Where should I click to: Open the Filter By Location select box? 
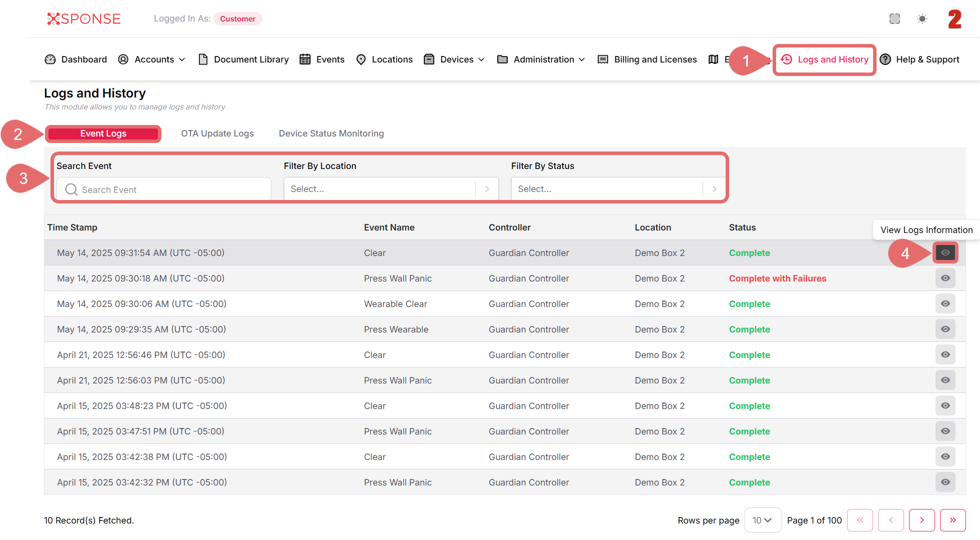point(391,189)
